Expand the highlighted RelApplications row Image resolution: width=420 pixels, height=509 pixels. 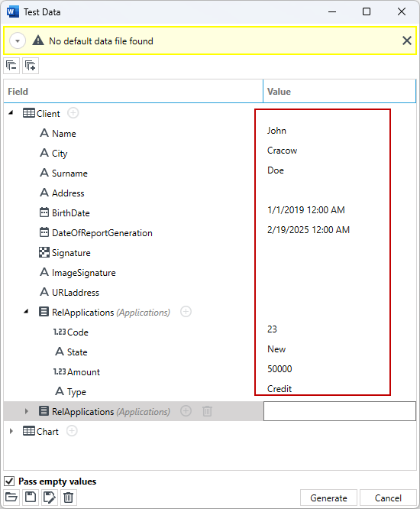tap(27, 411)
